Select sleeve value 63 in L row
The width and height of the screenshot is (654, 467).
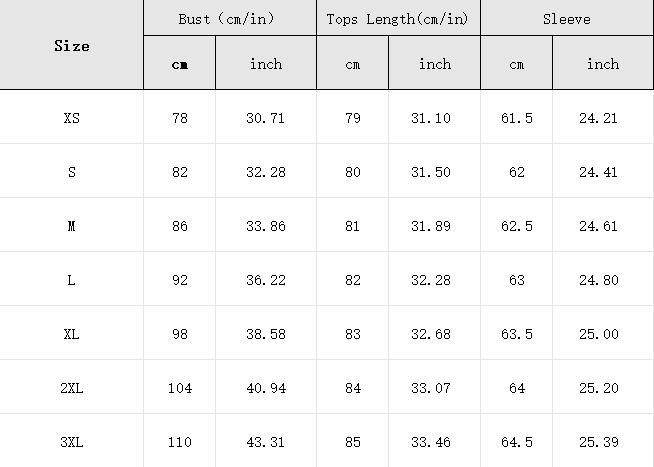click(517, 280)
